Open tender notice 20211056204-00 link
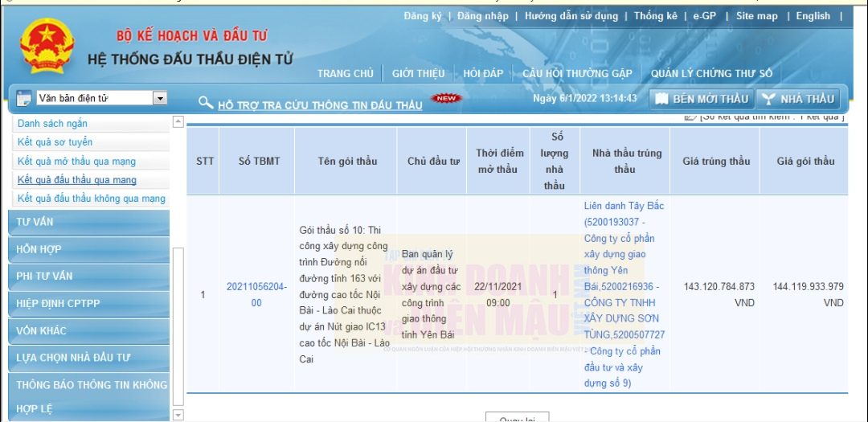 256,295
